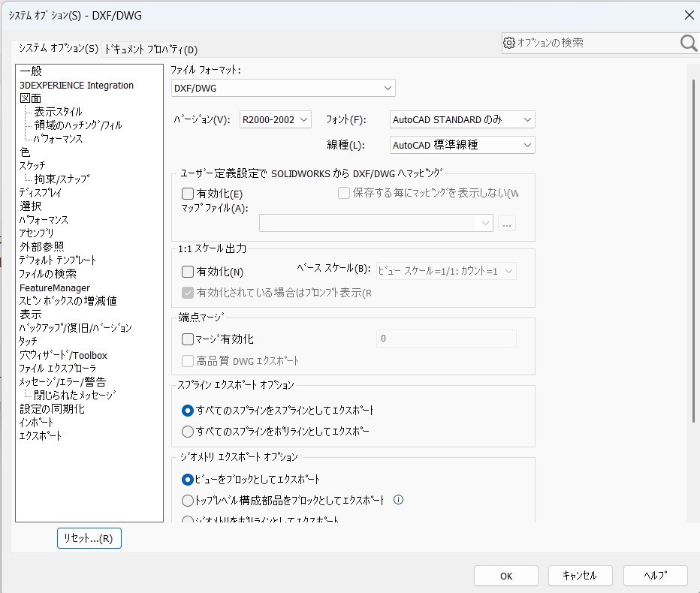
Task: Select タッチ in the options tree
Action: pyautogui.click(x=28, y=342)
